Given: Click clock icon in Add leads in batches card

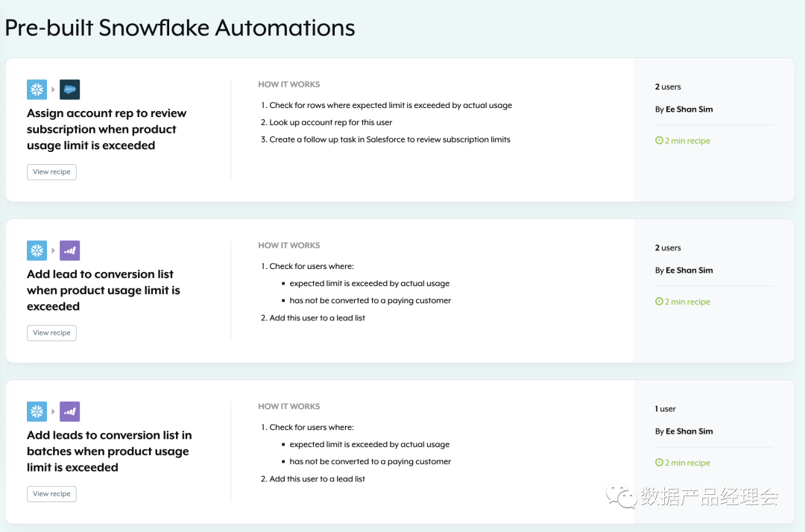Looking at the screenshot, I should coord(659,462).
